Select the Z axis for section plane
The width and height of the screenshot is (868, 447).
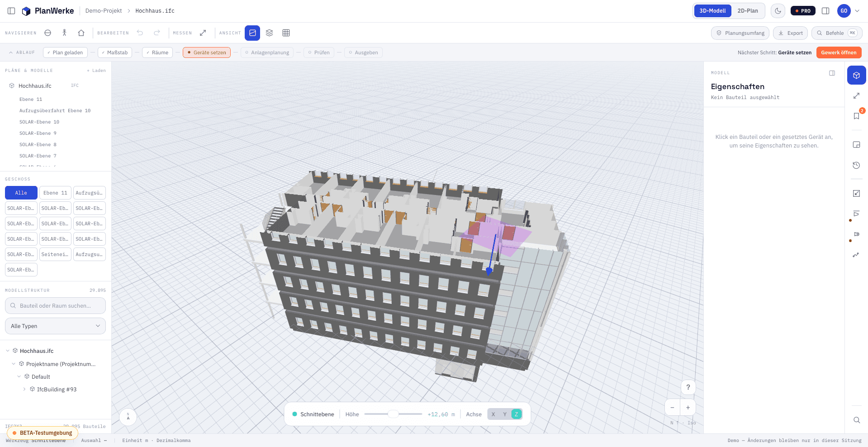[x=517, y=414]
